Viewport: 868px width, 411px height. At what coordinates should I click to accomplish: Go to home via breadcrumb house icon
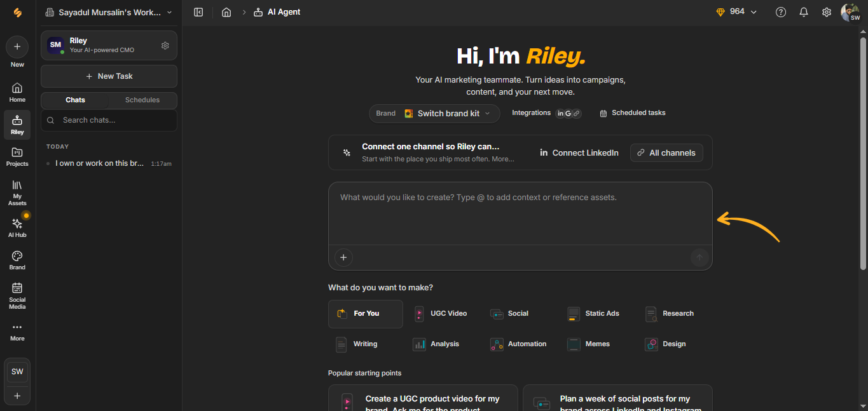[x=226, y=12]
